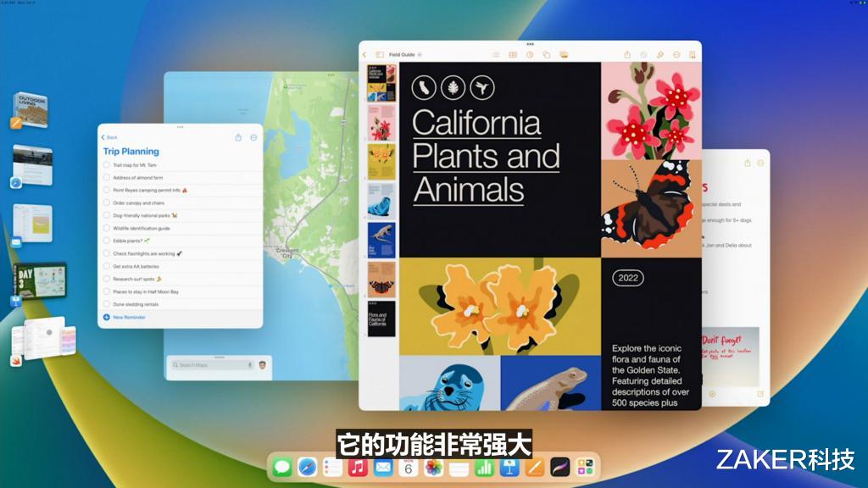
Task: Check off the 'Trail map for Mt. Tam' reminder
Action: point(106,164)
